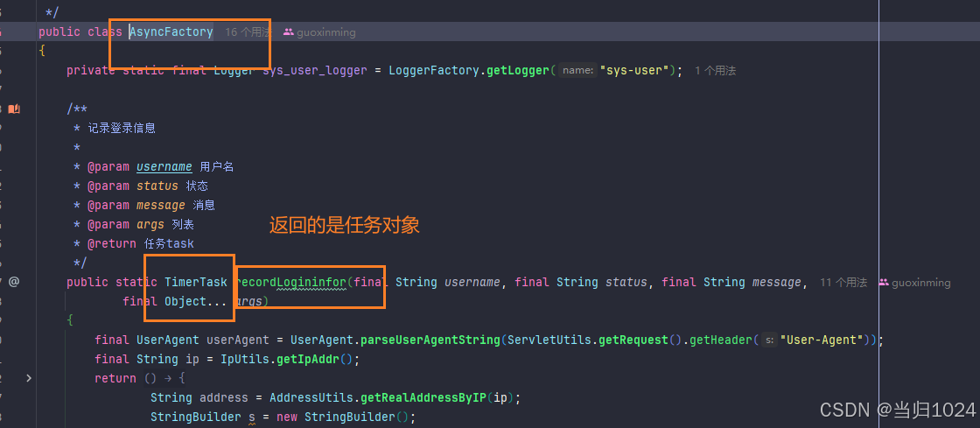Click the "sys-user" string literal
Viewport: 980px width, 428px height.
tap(634, 71)
